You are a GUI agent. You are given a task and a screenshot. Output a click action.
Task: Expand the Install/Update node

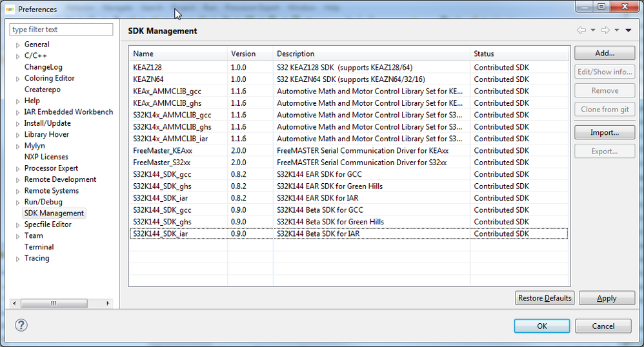[x=17, y=124]
